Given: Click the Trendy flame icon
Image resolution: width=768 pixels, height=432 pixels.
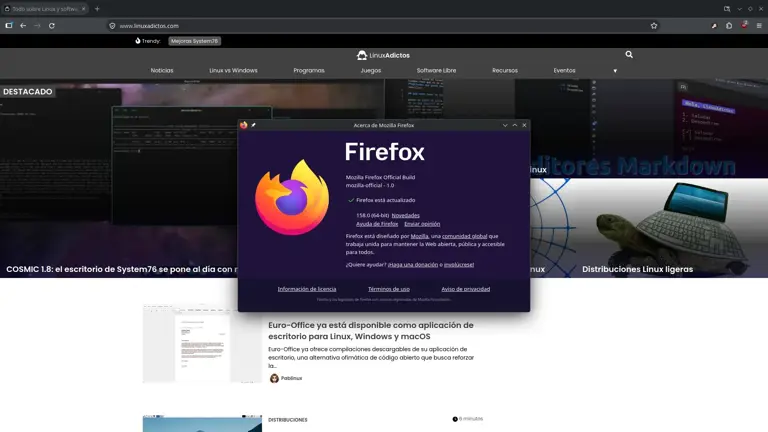Looking at the screenshot, I should 138,41.
